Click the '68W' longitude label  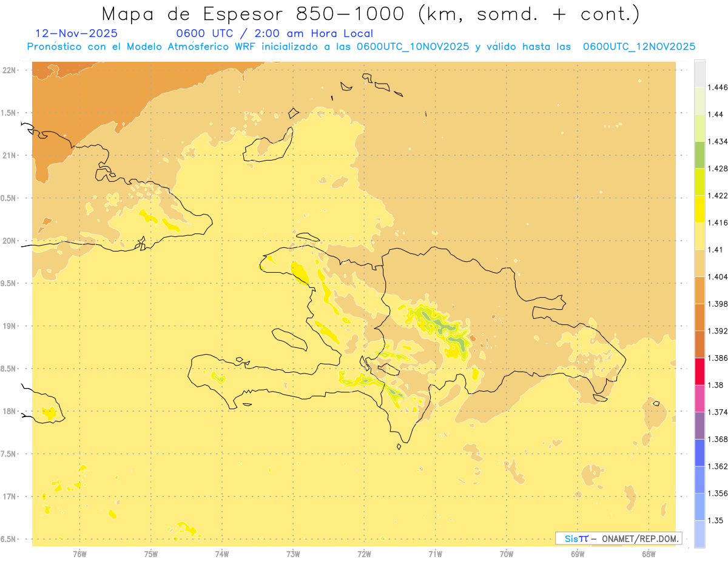pos(648,554)
